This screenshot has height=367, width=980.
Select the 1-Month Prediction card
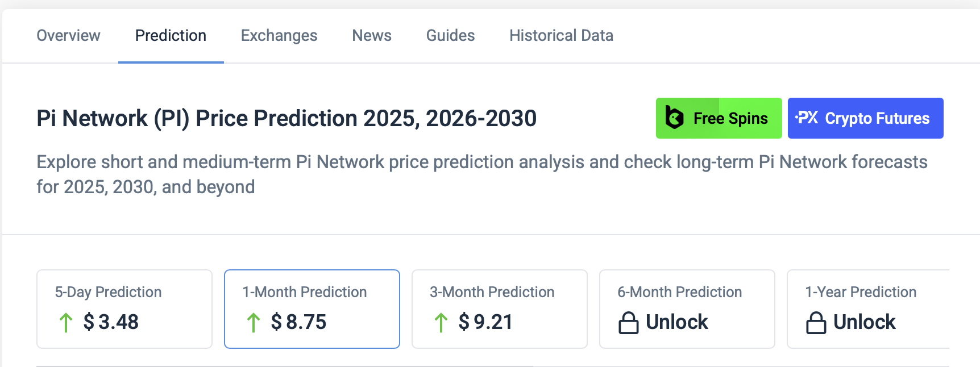pos(312,308)
